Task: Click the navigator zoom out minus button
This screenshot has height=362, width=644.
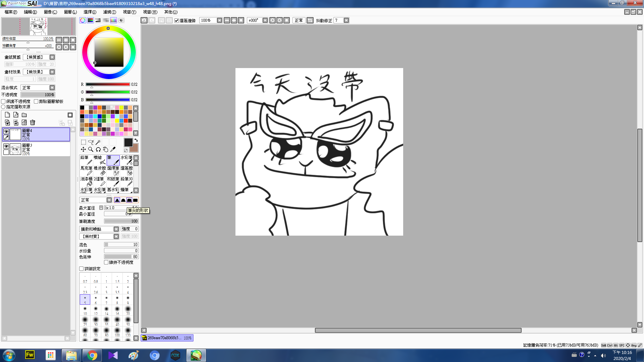Action: coord(59,40)
